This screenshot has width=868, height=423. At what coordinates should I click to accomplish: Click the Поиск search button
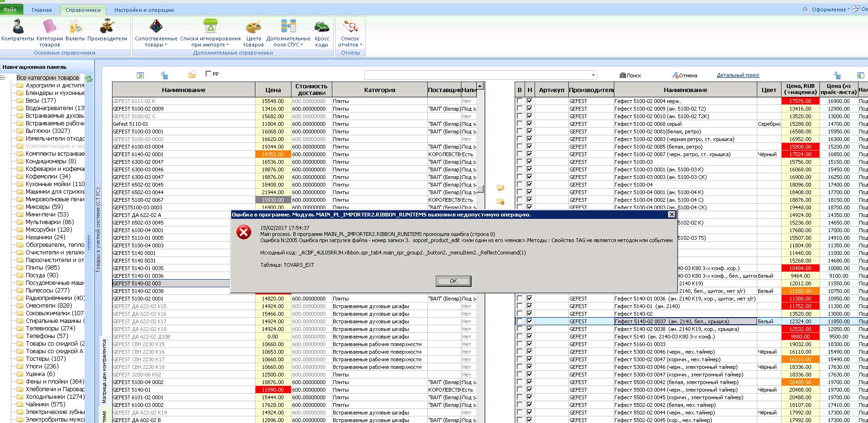(x=631, y=75)
